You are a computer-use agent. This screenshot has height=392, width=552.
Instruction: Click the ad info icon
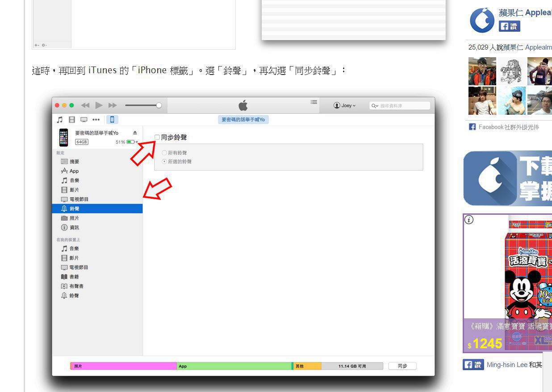coord(469,220)
